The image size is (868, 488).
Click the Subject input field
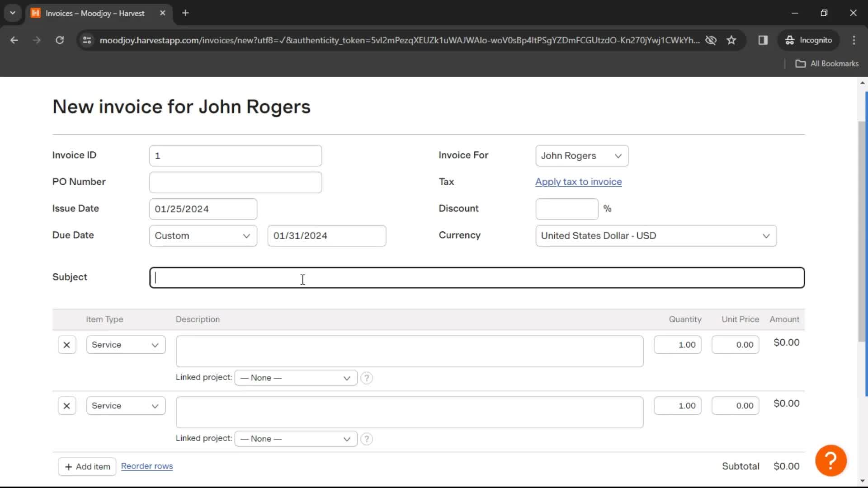pyautogui.click(x=477, y=277)
